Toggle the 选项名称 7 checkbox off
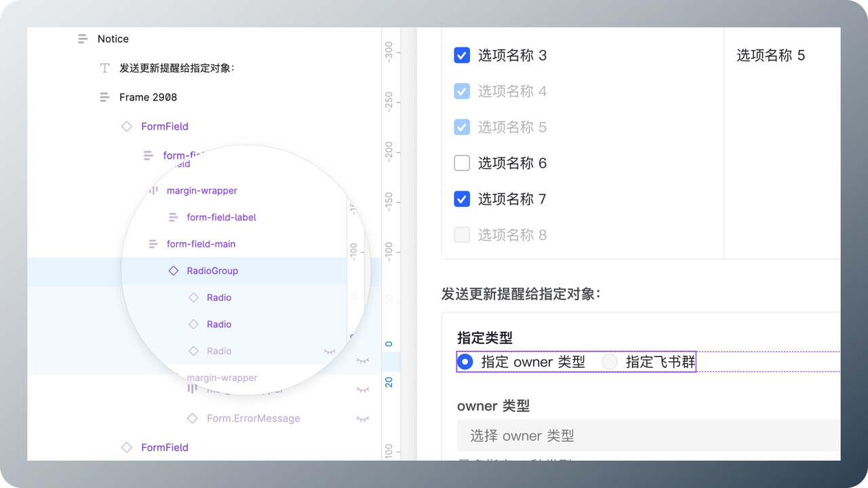This screenshot has width=868, height=488. [462, 199]
